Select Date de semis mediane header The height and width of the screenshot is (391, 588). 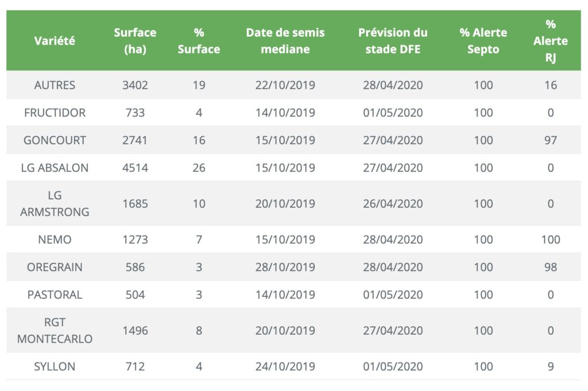285,41
